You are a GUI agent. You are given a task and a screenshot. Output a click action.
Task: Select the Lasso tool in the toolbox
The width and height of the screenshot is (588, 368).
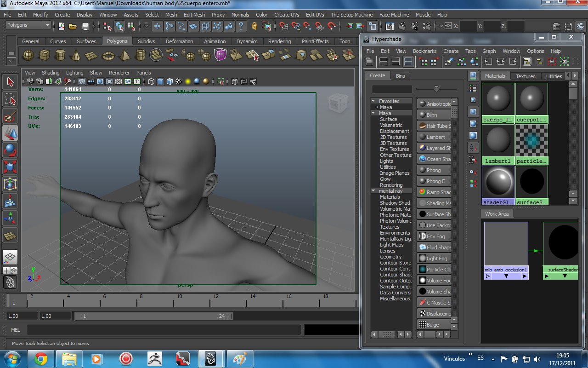coord(10,98)
